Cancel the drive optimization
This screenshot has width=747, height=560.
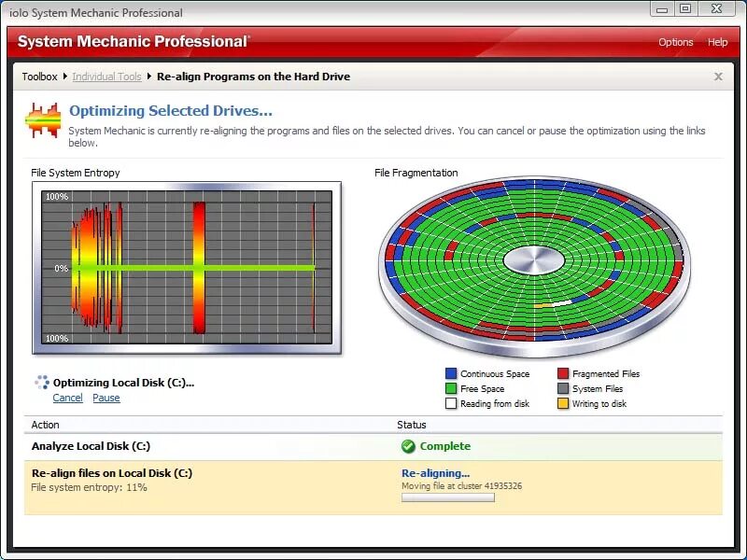67,398
